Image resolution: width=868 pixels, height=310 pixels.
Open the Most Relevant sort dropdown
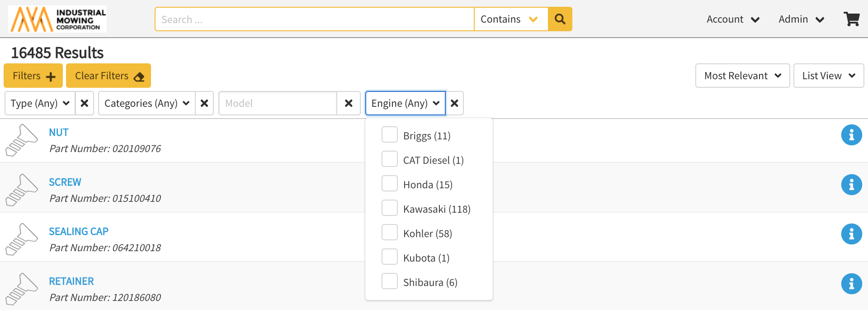[x=742, y=76]
